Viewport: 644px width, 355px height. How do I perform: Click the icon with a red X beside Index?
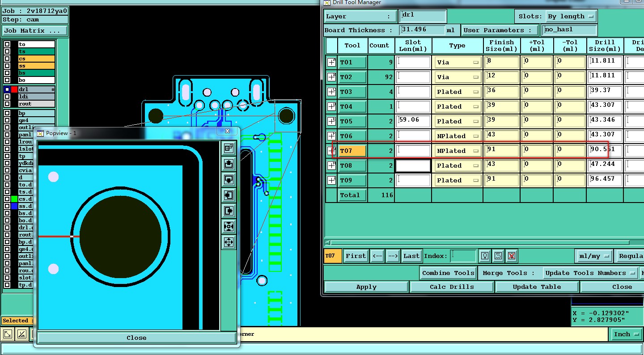tap(512, 256)
